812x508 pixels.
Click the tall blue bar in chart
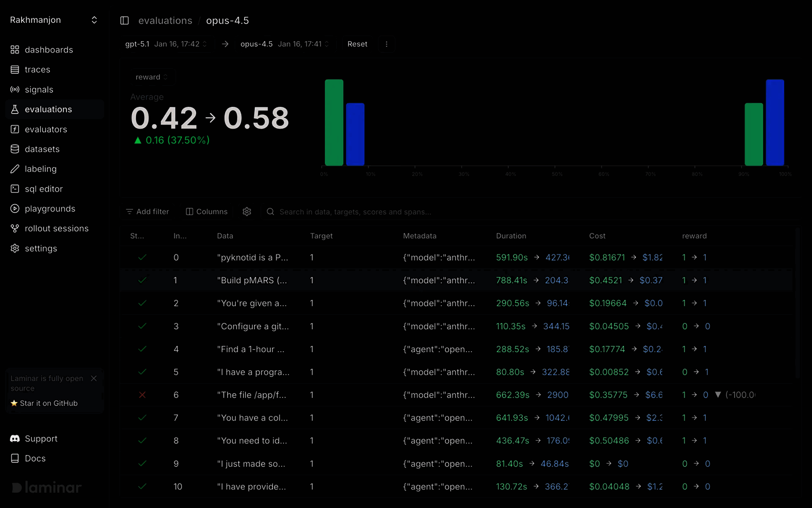(774, 122)
